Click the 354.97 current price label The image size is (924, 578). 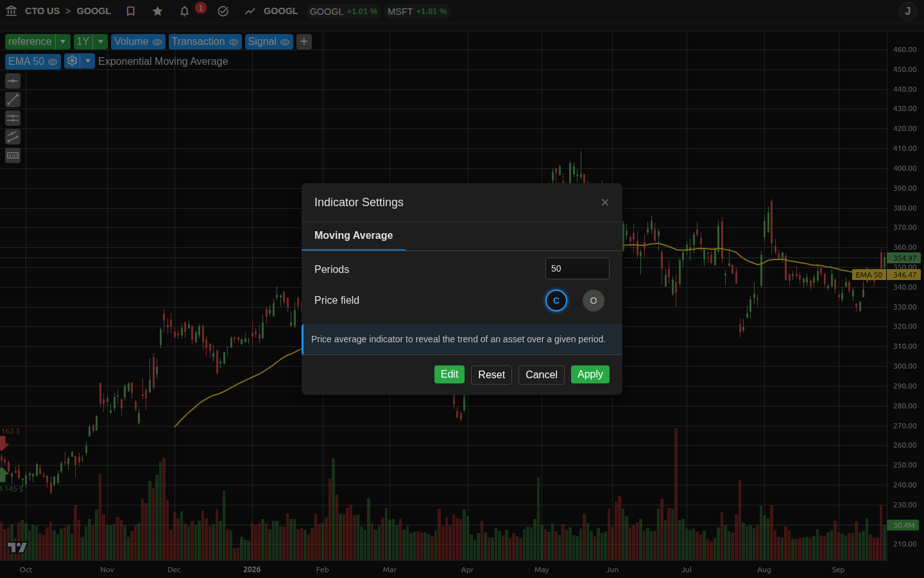tap(904, 258)
